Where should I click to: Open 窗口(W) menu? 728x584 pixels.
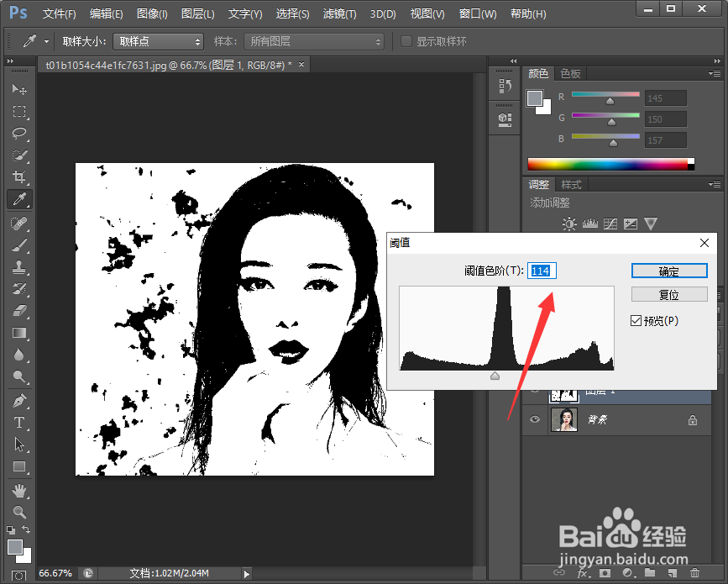[x=477, y=14]
